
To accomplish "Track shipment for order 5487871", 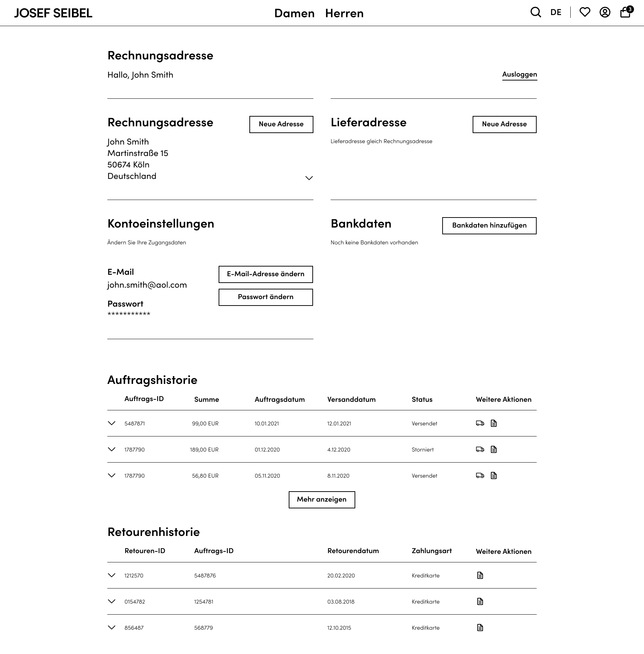I will (x=480, y=423).
